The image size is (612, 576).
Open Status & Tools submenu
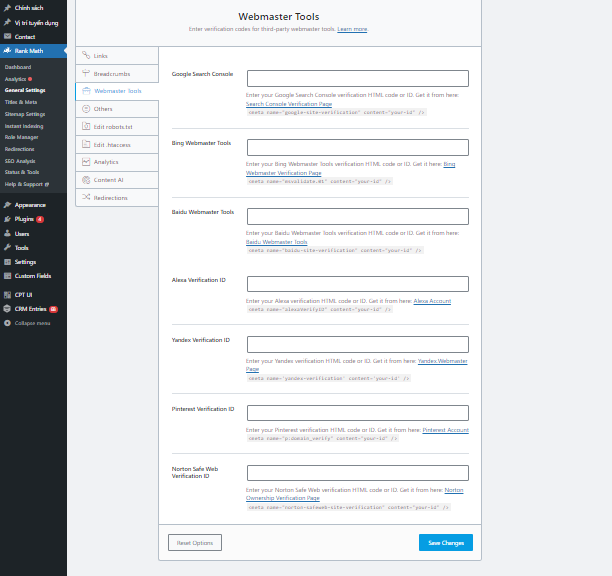22,172
